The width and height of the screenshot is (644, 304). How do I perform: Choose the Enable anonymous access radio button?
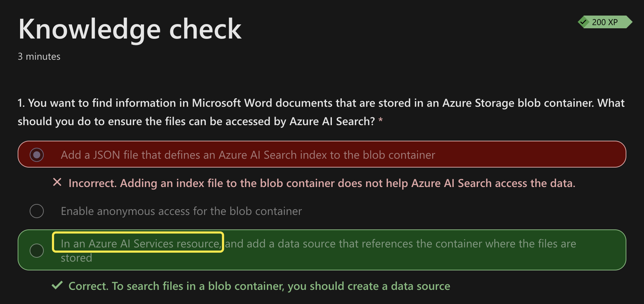click(x=37, y=211)
